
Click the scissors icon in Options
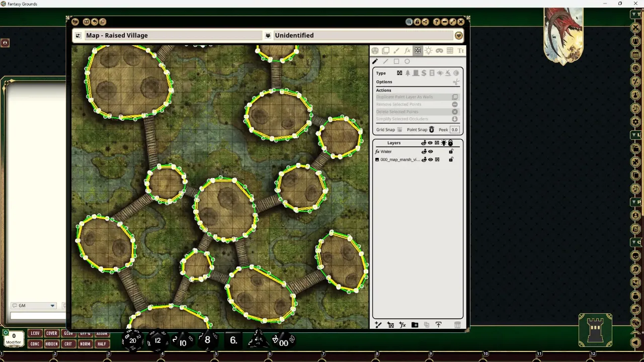[x=456, y=82]
